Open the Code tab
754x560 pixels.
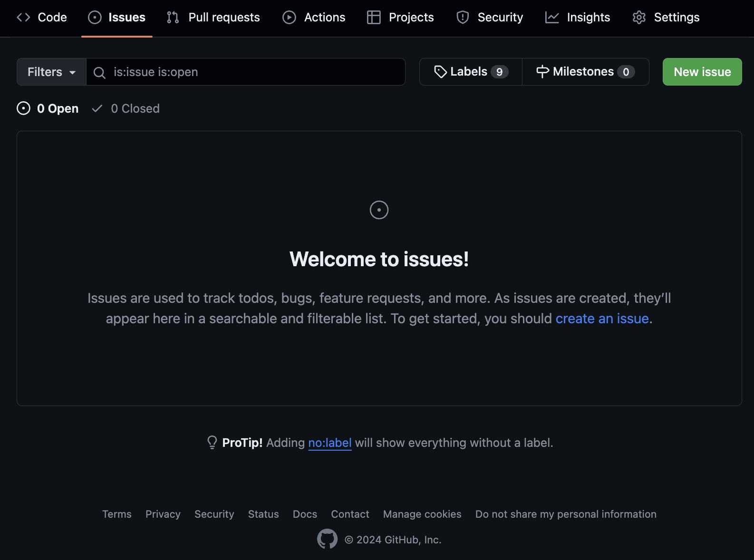(42, 18)
